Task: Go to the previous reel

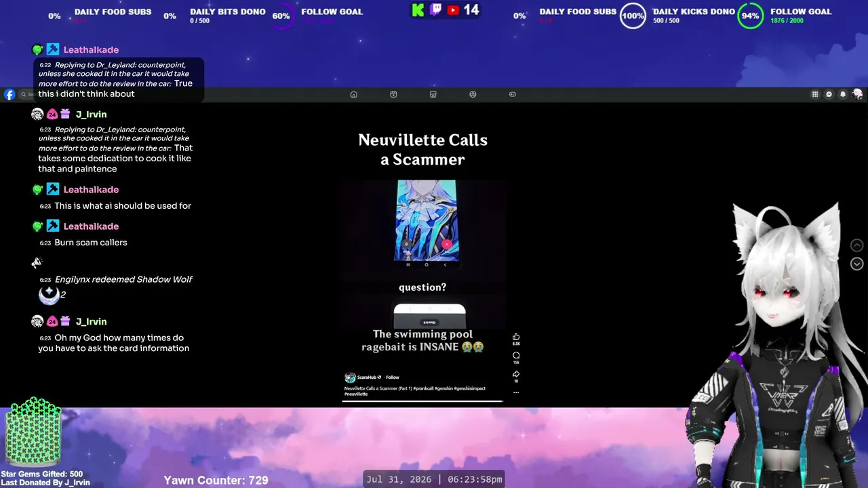Action: pyautogui.click(x=857, y=245)
